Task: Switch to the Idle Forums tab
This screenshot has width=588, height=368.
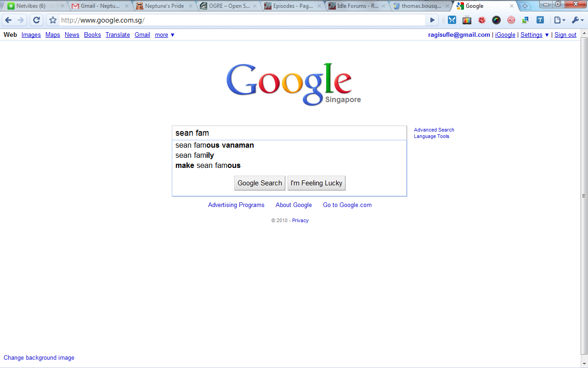Action: pyautogui.click(x=357, y=6)
